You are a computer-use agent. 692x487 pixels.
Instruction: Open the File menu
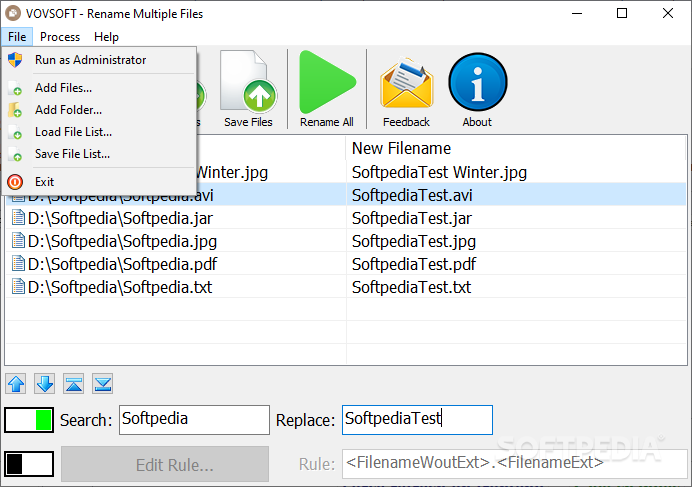[x=17, y=37]
